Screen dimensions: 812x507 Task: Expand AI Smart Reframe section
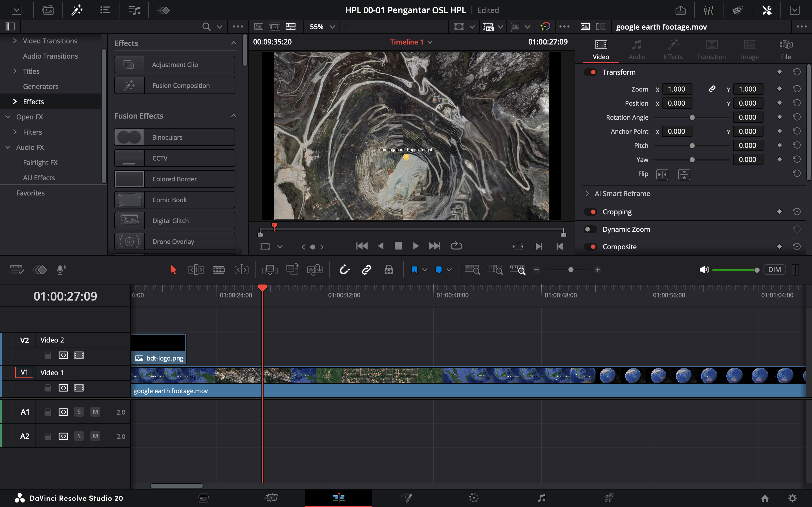[x=587, y=194]
